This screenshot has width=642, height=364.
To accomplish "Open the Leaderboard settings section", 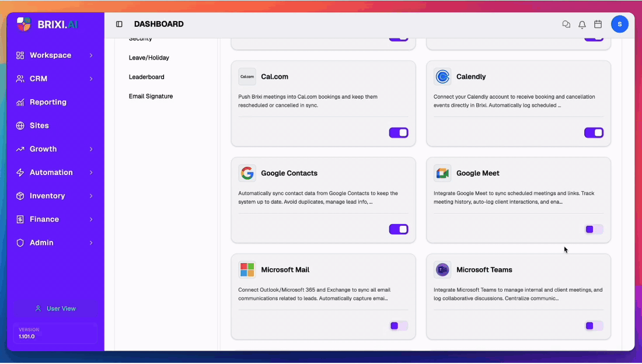I will pyautogui.click(x=146, y=77).
